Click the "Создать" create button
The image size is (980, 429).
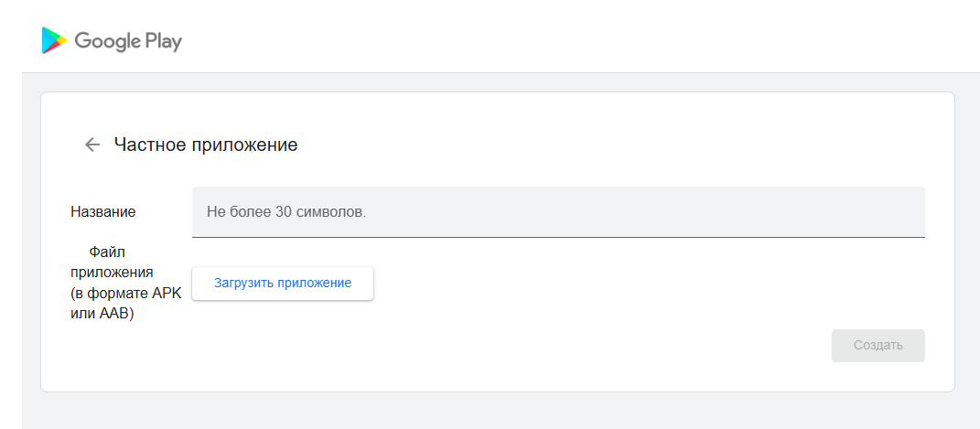[x=878, y=345]
